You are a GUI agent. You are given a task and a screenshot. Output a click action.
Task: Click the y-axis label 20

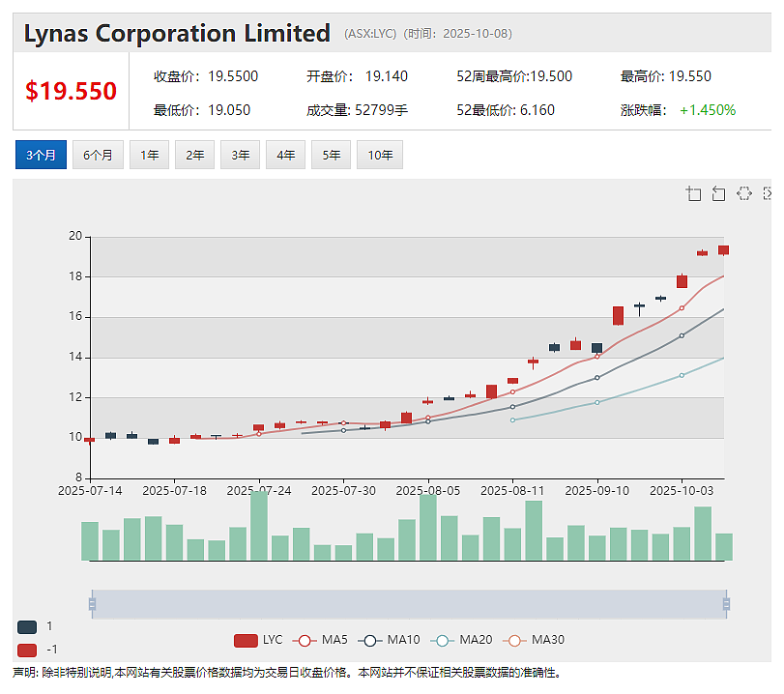75,236
